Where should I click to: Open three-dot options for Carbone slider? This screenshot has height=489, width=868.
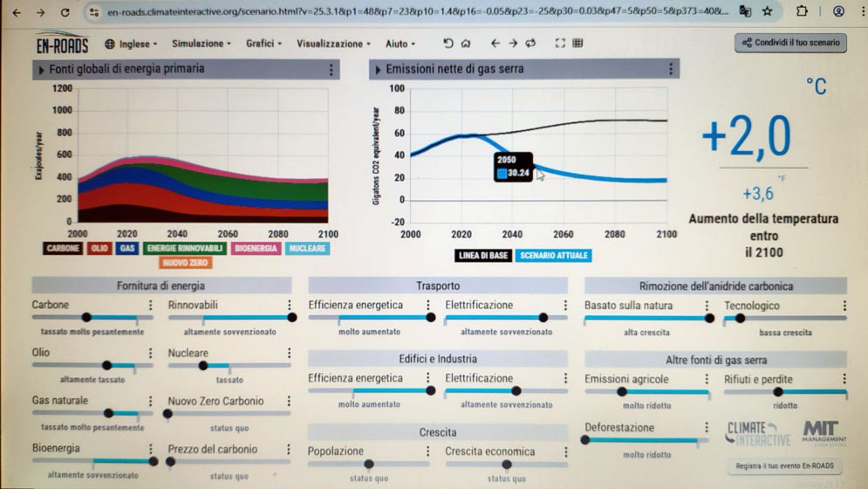150,305
